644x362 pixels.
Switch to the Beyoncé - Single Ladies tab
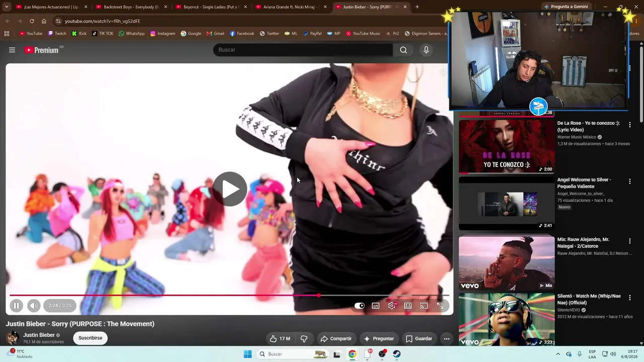210,7
